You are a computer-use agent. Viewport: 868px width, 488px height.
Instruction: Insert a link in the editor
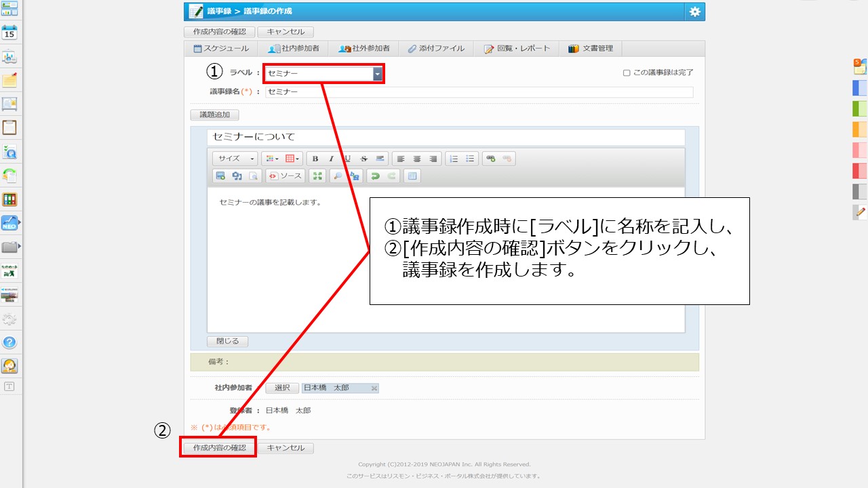click(x=490, y=159)
